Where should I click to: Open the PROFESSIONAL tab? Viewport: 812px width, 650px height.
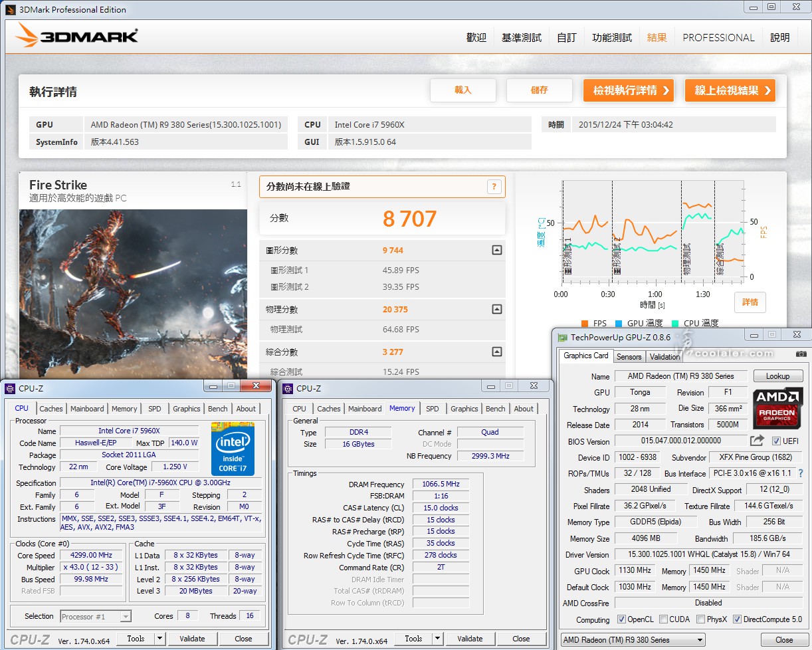tap(719, 38)
